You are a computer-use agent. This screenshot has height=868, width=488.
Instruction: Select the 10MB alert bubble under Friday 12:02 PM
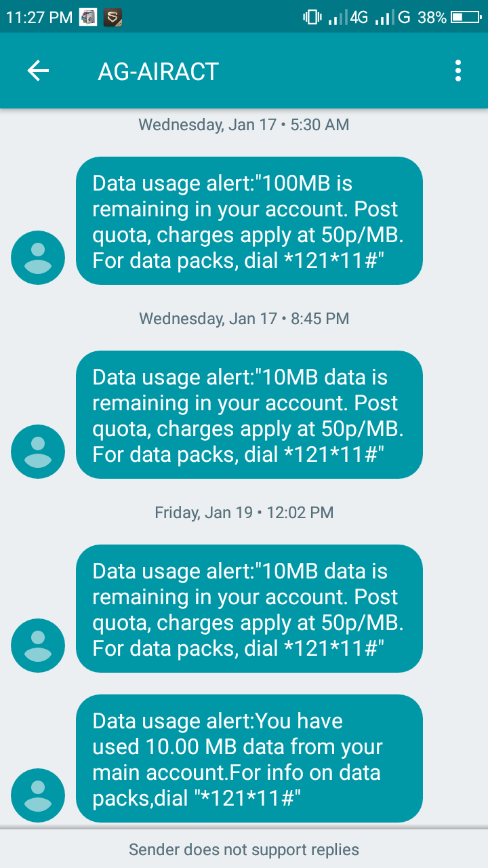[x=249, y=609]
